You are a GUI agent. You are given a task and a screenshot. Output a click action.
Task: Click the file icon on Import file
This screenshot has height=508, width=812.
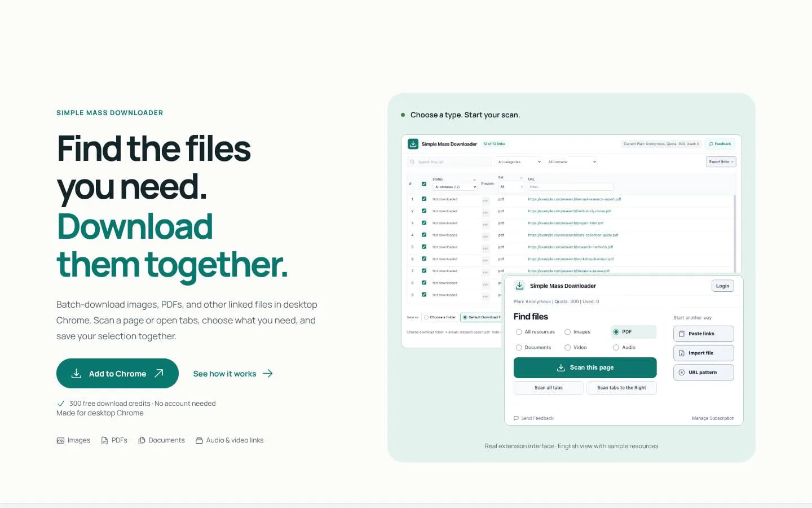coord(681,353)
